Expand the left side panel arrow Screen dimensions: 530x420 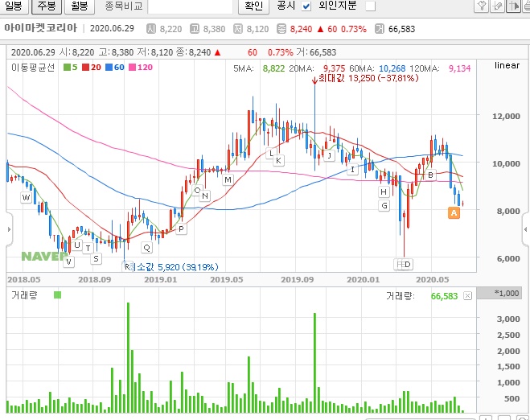[x=9, y=229]
